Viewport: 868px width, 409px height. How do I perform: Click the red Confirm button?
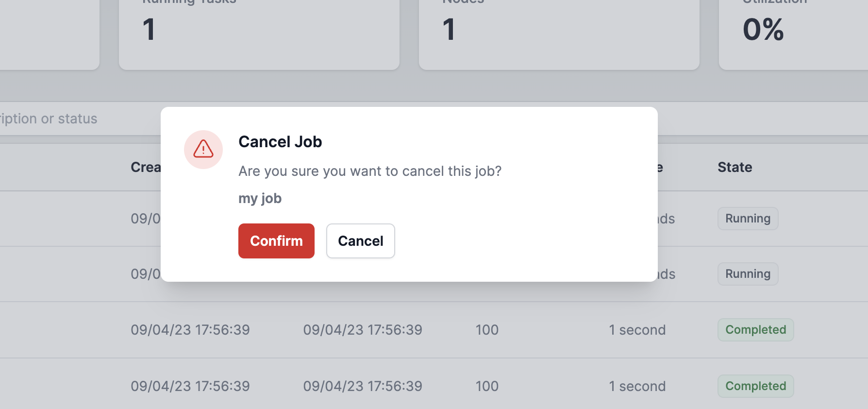click(276, 241)
